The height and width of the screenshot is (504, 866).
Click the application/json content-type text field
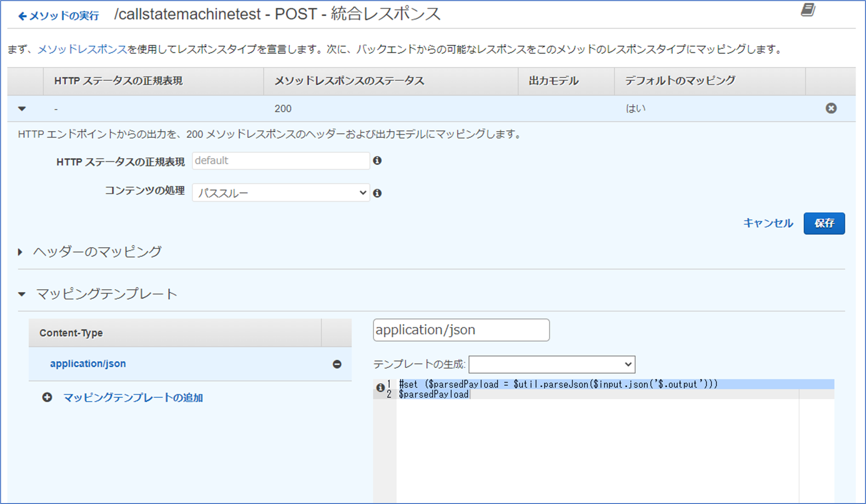[461, 329]
